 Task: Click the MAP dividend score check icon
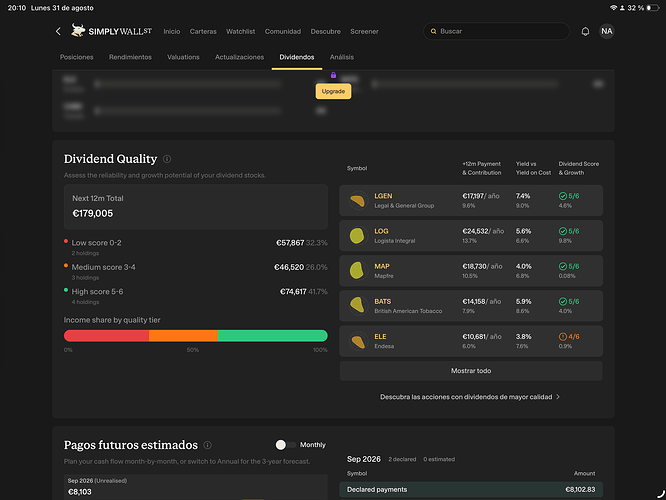tap(563, 266)
